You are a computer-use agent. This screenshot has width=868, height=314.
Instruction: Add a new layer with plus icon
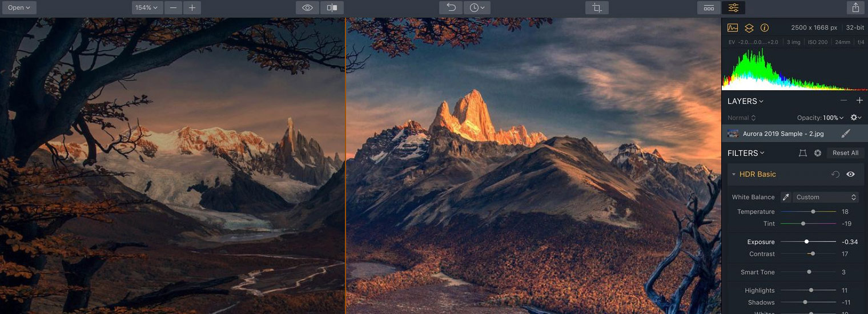tap(859, 100)
